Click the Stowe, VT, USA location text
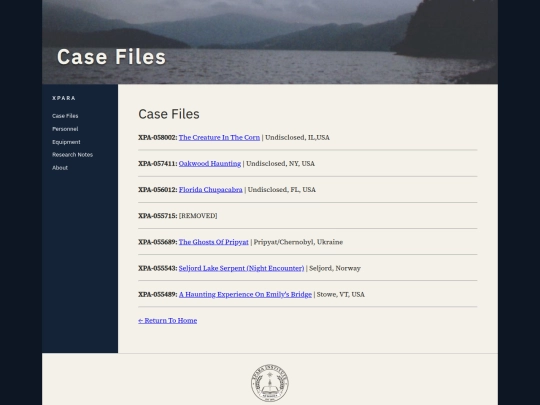Image resolution: width=540 pixels, height=405 pixels. click(341, 294)
